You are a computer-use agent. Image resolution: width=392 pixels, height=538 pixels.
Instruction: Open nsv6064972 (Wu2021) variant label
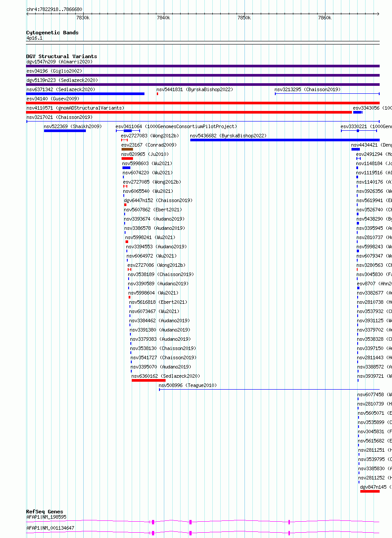pos(152,256)
